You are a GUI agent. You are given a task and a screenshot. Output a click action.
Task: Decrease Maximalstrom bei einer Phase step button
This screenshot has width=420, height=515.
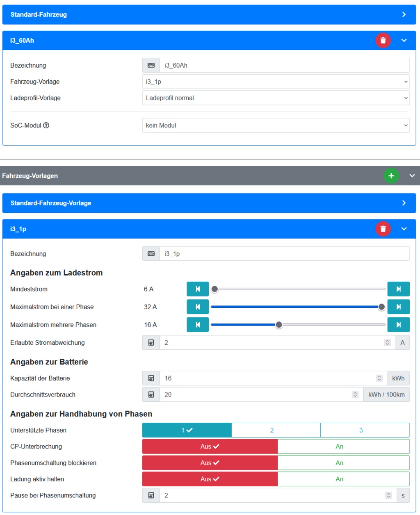198,307
